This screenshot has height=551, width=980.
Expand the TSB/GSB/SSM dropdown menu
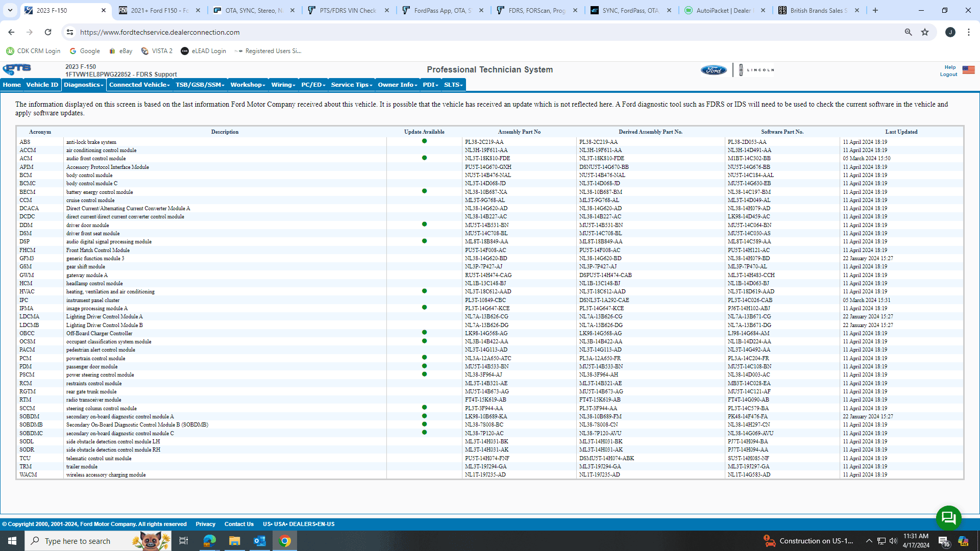[200, 85]
